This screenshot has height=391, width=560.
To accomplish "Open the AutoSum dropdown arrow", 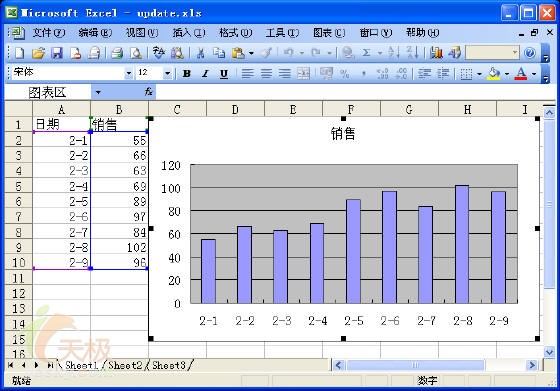I will (x=380, y=53).
